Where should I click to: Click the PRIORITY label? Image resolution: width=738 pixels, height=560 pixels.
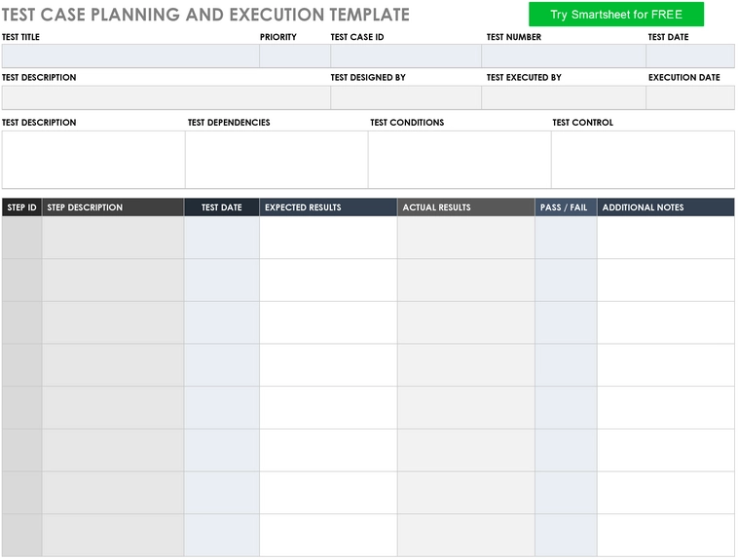coord(278,37)
